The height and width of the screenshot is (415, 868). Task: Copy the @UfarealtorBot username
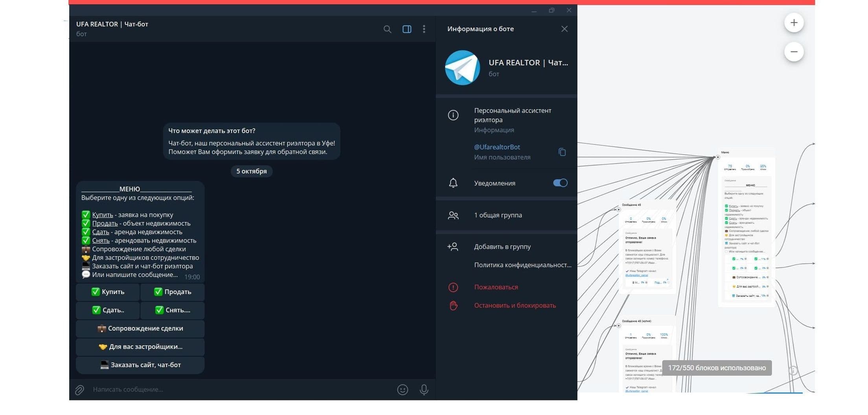click(562, 152)
